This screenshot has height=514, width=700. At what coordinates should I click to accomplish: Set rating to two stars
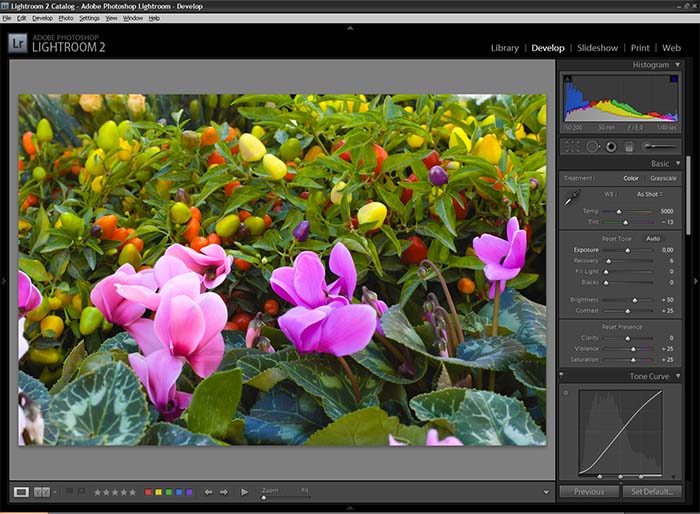pos(106,492)
